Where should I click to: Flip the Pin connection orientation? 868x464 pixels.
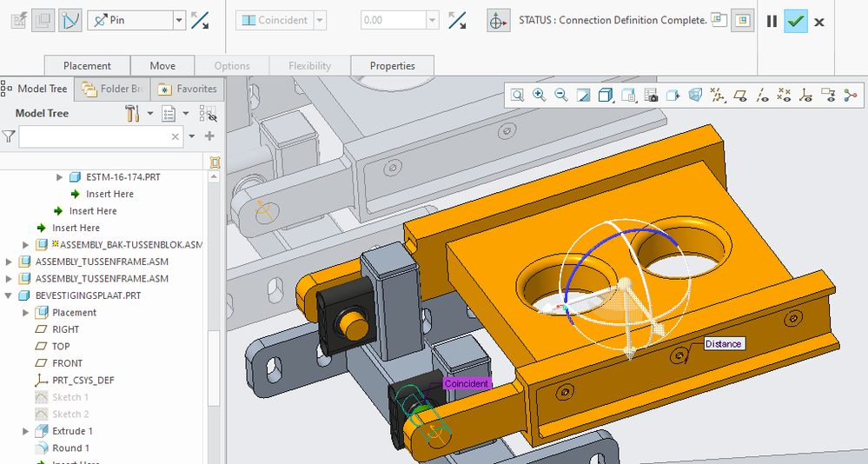tap(200, 20)
